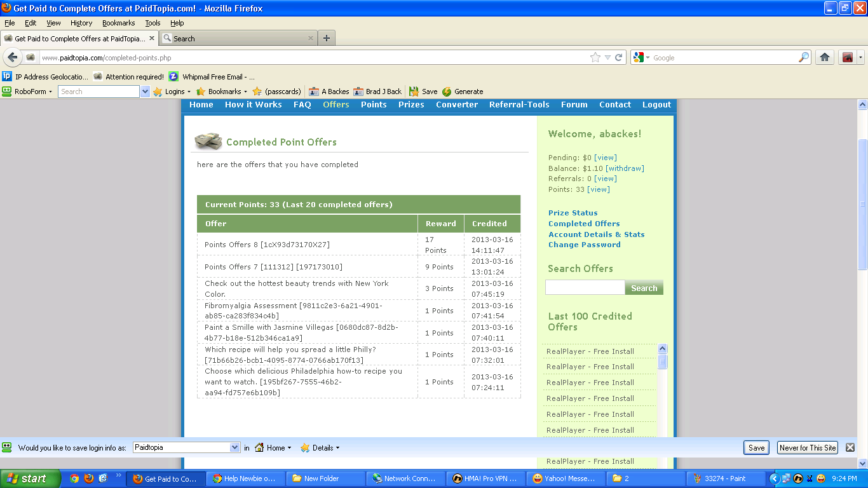Click the site identity icon beside the URL
Image resolution: width=868 pixels, height=488 pixels.
[x=31, y=57]
